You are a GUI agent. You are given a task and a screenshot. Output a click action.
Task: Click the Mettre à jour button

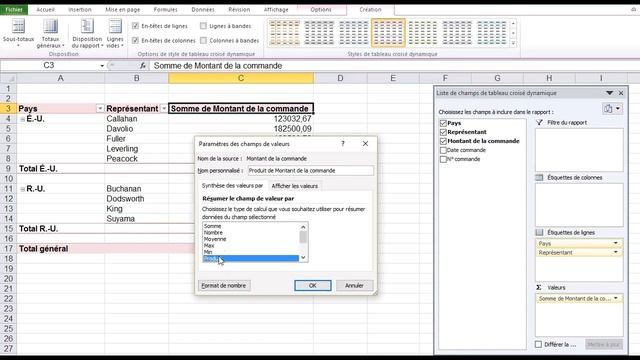point(604,344)
